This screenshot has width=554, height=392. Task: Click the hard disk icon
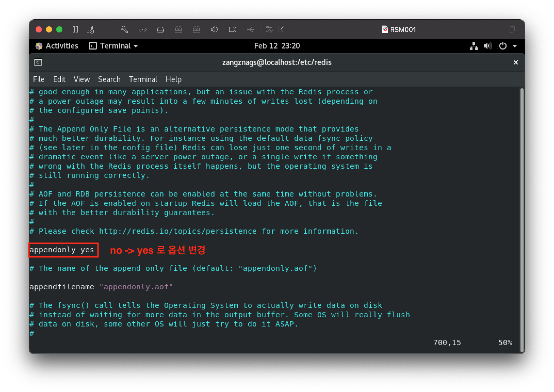click(160, 30)
